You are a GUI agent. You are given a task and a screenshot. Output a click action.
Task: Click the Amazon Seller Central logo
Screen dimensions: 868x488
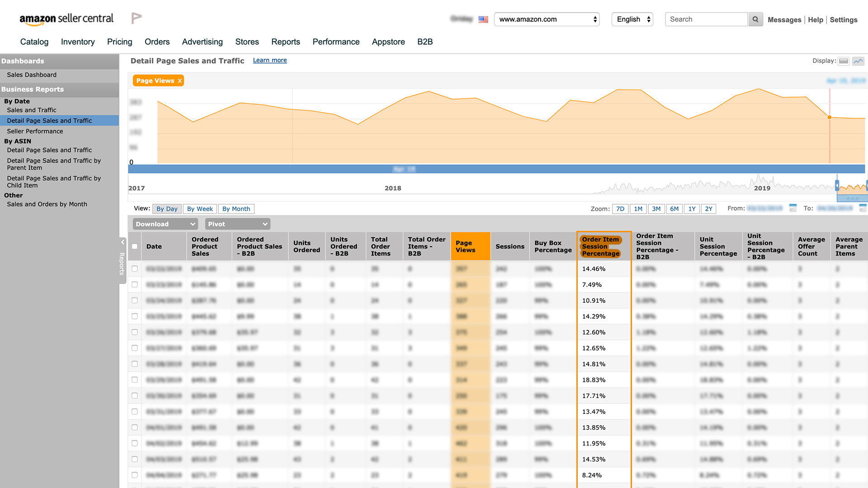click(66, 19)
